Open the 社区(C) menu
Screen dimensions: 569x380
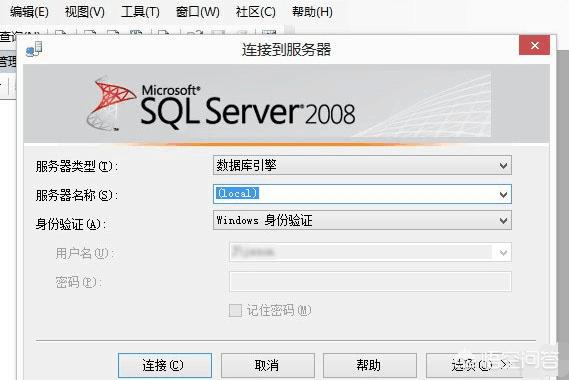(x=256, y=12)
